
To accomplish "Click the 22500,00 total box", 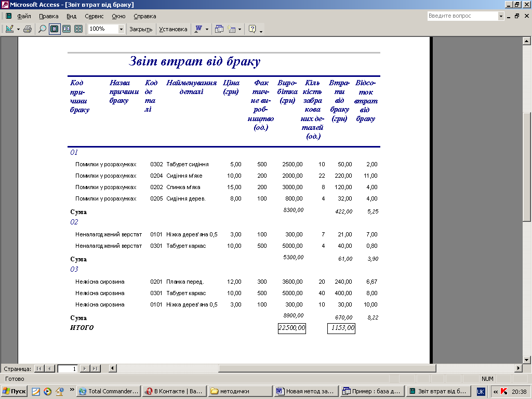I will point(292,328).
